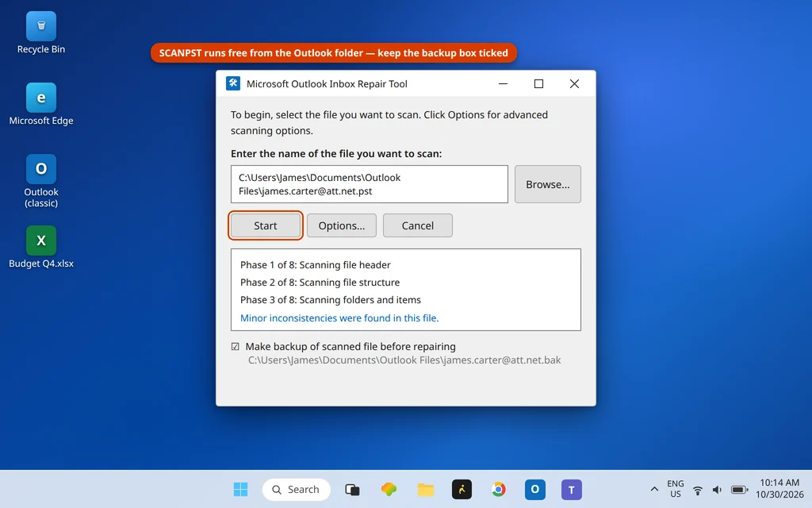Click Start to begin the scan
Image resolution: width=812 pixels, height=508 pixels.
[265, 225]
